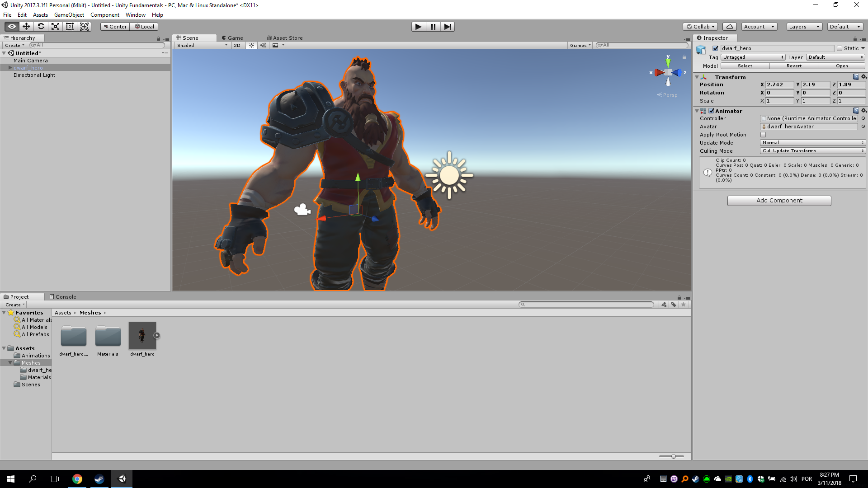Click the Pause button
Screen dimensions: 868x488
click(433, 27)
